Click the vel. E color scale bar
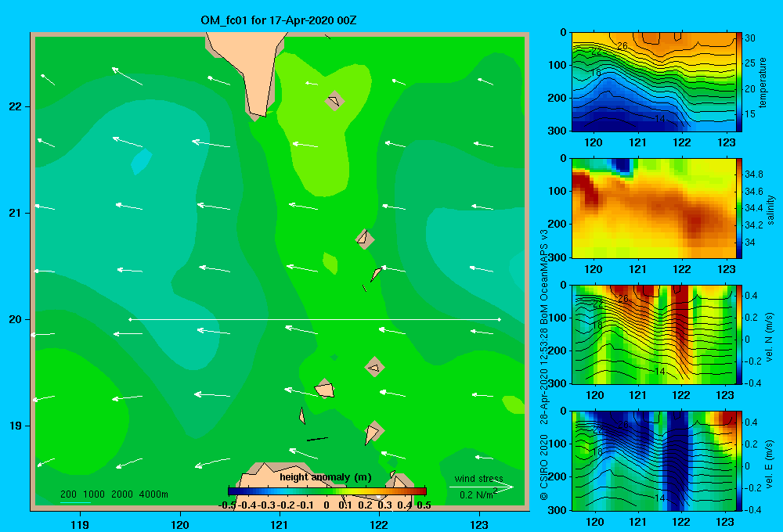Screen dimensions: 783x532 point(739,461)
